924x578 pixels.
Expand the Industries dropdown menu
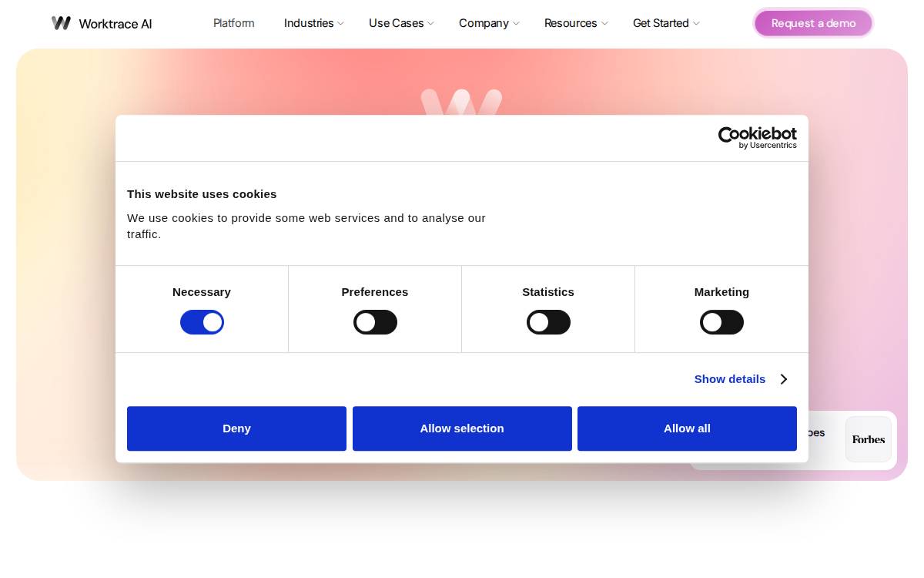[314, 23]
